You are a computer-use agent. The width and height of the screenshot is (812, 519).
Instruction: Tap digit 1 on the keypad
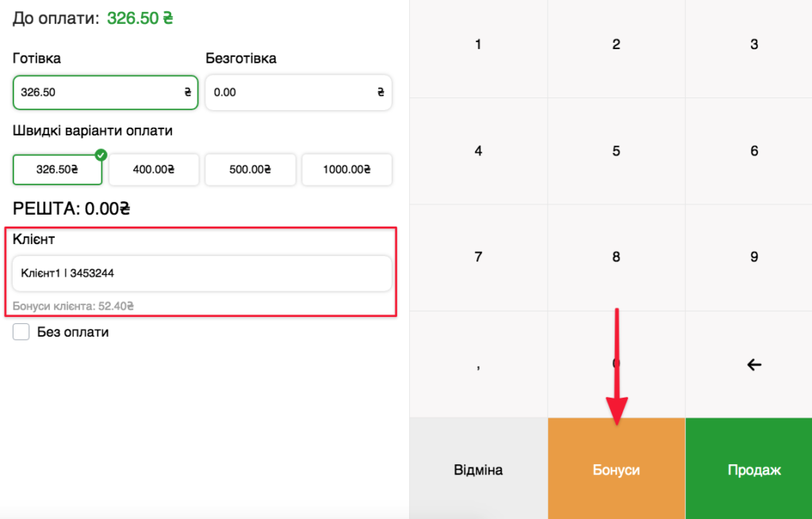pos(478,45)
